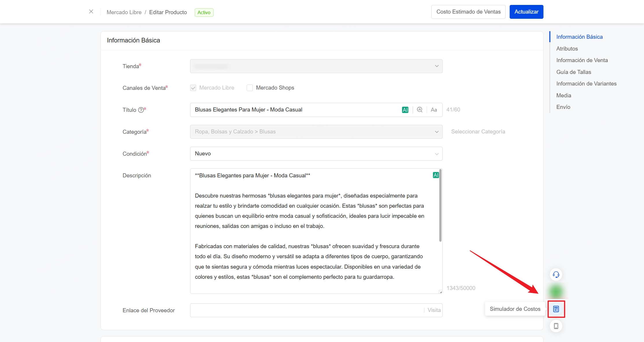Open the Mercado Libre breadcrumb link

(124, 12)
